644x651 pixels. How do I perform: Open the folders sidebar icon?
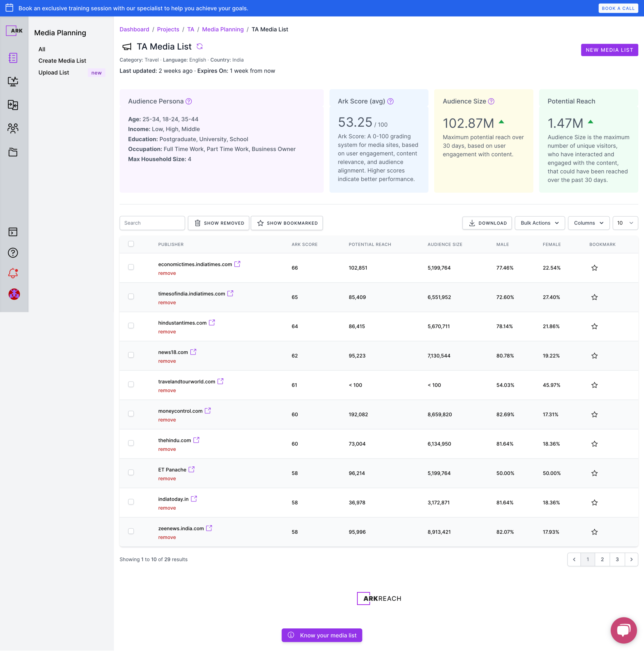tap(13, 152)
